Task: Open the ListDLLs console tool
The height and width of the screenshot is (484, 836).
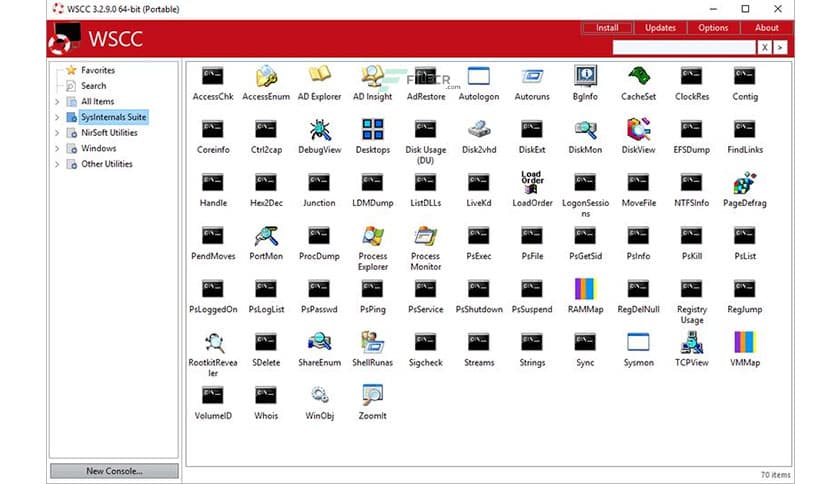Action: (425, 183)
